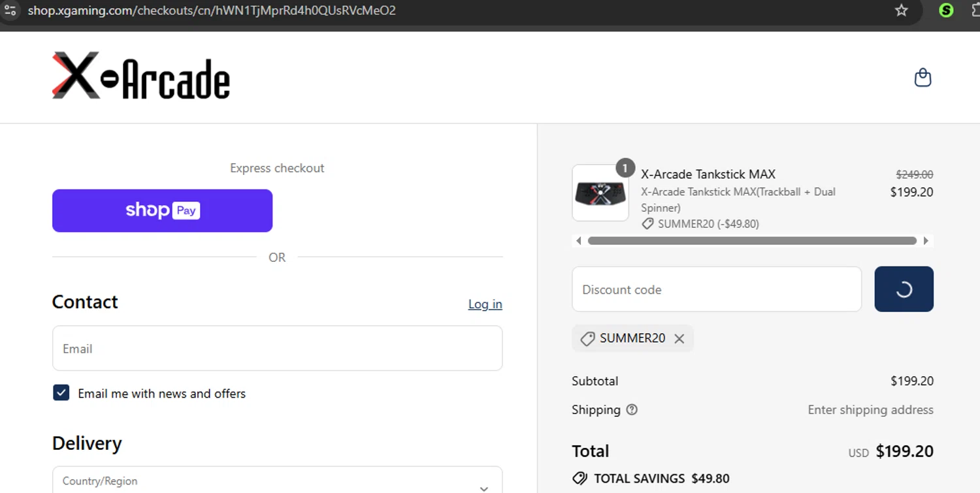
Task: Bookmark this page with the star icon
Action: point(902,10)
